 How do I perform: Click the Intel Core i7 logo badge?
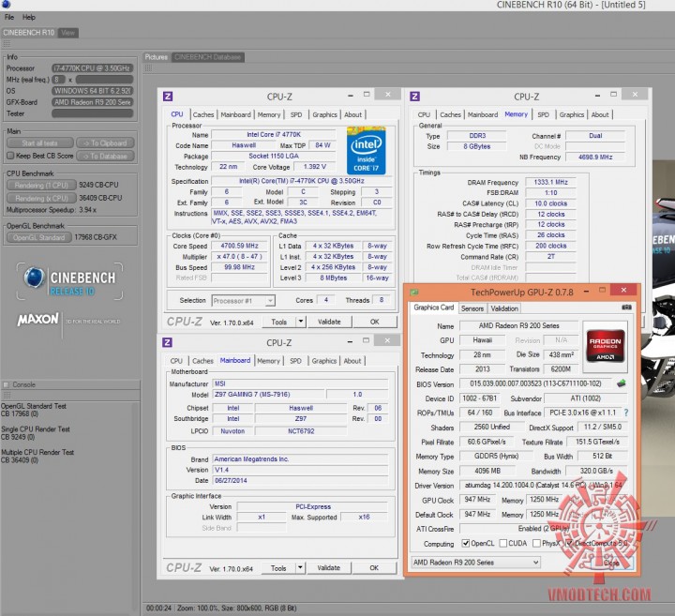(x=366, y=150)
